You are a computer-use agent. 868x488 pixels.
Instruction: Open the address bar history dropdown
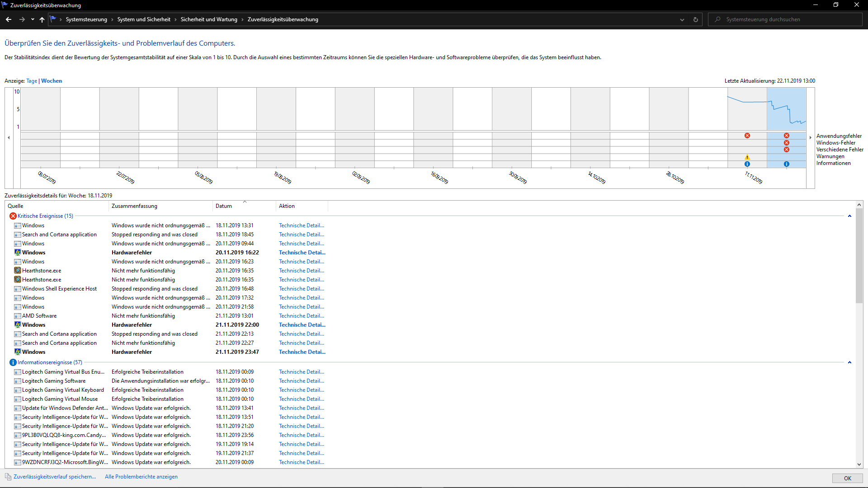(x=682, y=19)
